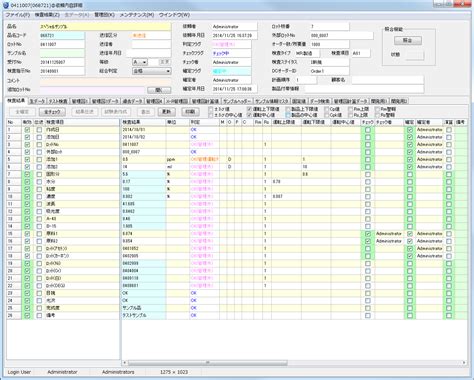Click the 判定 column header

point(204,122)
